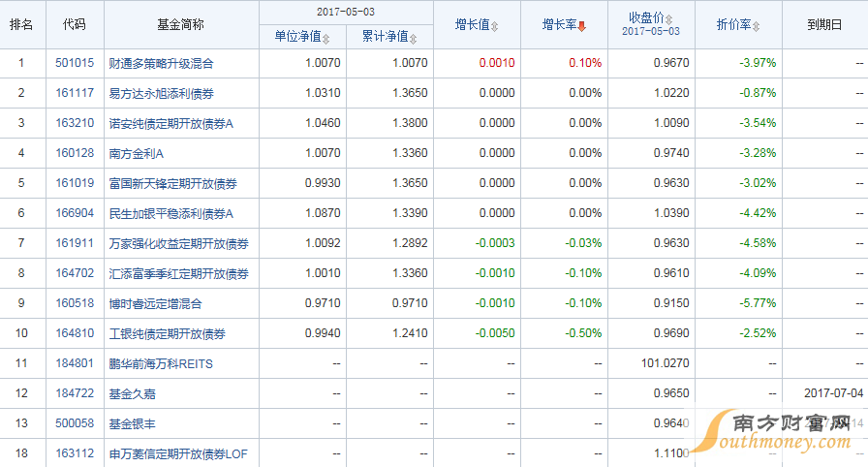This screenshot has height=467, width=868.
Task: Select growth value -0.0050
Action: point(495,333)
